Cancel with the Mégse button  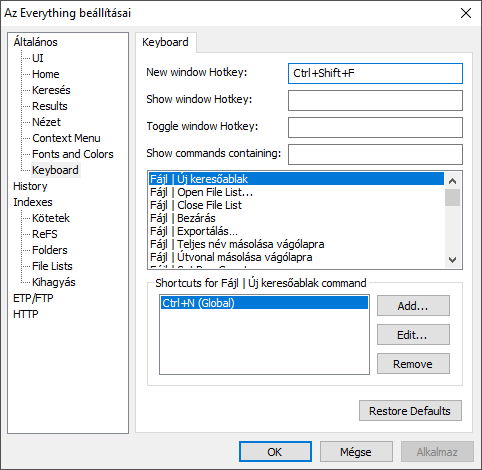click(x=356, y=452)
